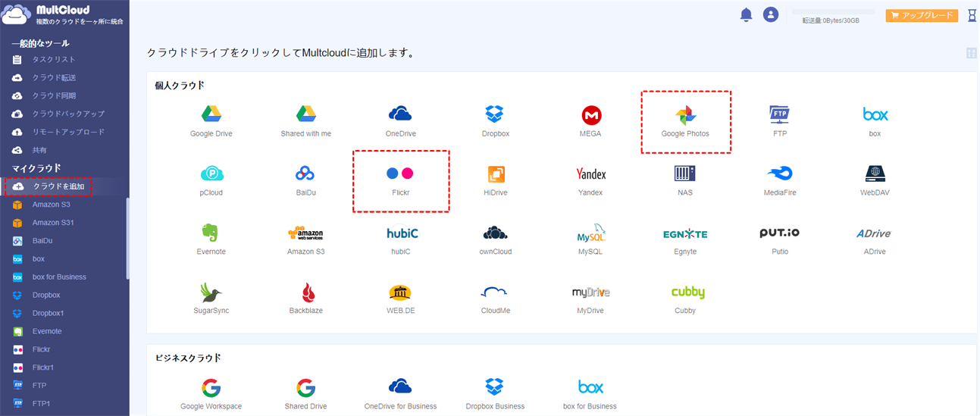Add the CloudMe cloud
Viewport: 980px width, 416px height.
pos(495,299)
